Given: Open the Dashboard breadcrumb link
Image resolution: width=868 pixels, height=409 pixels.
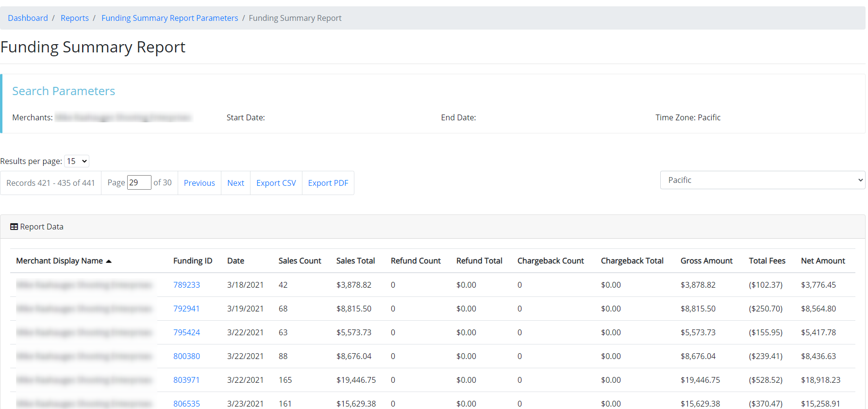Looking at the screenshot, I should point(28,18).
